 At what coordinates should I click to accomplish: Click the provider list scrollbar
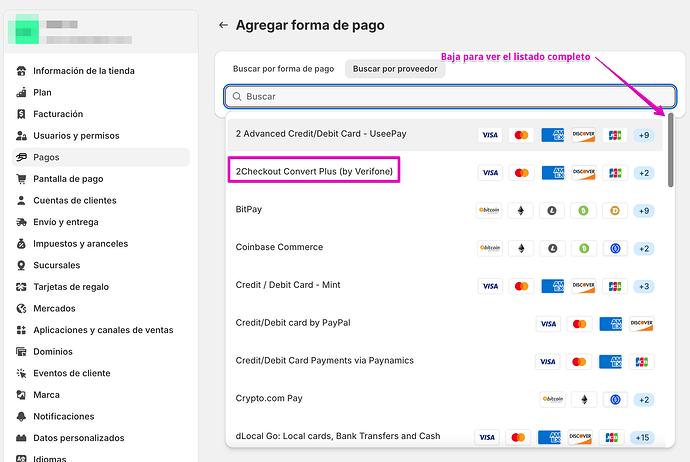pyautogui.click(x=671, y=150)
